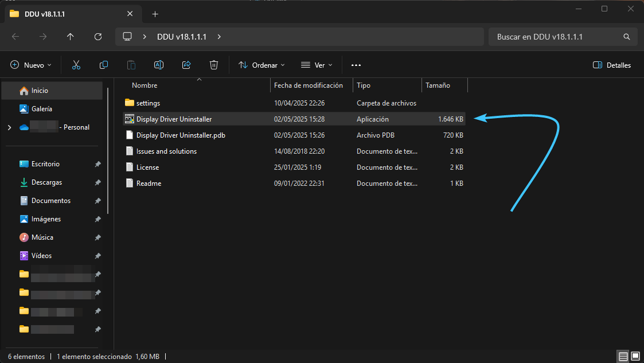Select the DDU v18.1.1.1 tab
This screenshot has width=644, height=363.
click(x=73, y=14)
